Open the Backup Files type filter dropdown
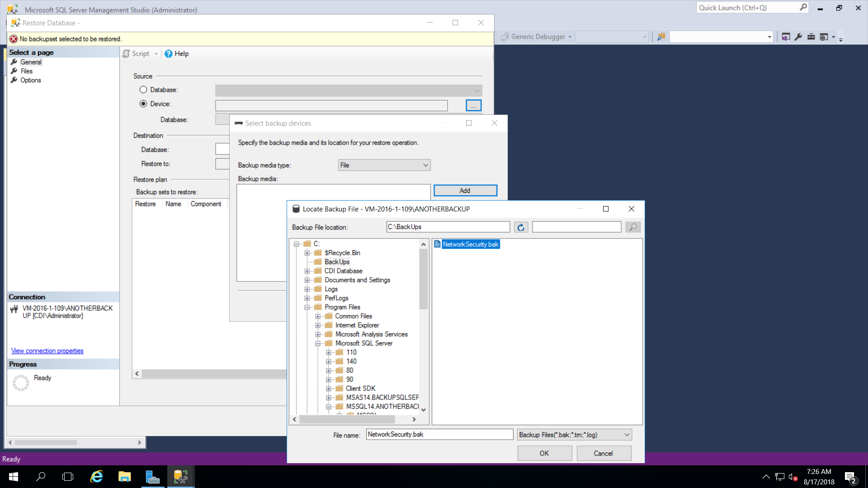 [x=574, y=435]
